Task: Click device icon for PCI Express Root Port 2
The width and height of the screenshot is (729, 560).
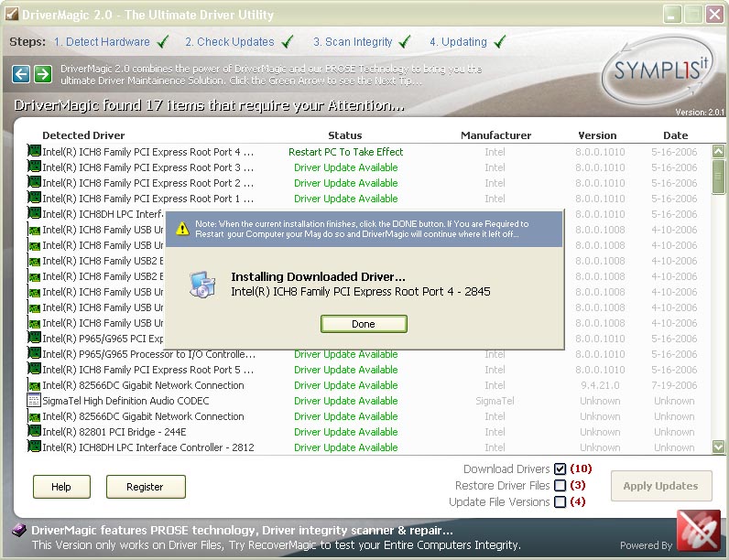Action: (x=34, y=182)
